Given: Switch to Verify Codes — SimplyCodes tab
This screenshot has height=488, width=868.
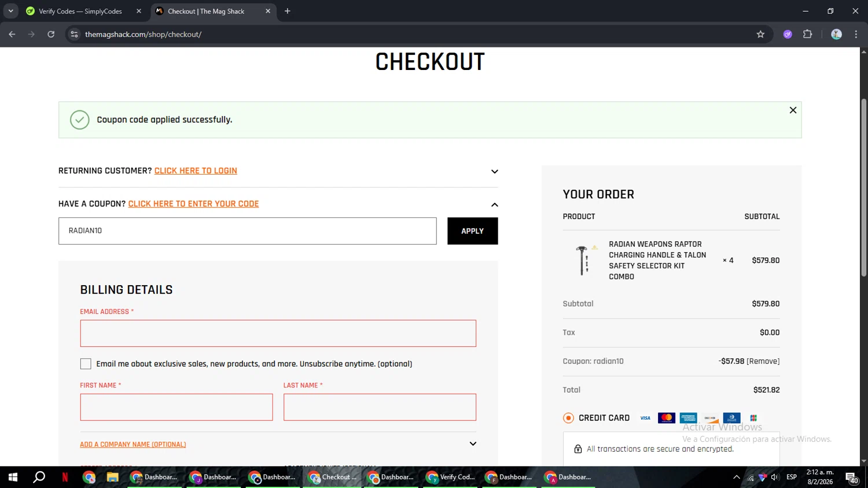Looking at the screenshot, I should click(x=80, y=11).
